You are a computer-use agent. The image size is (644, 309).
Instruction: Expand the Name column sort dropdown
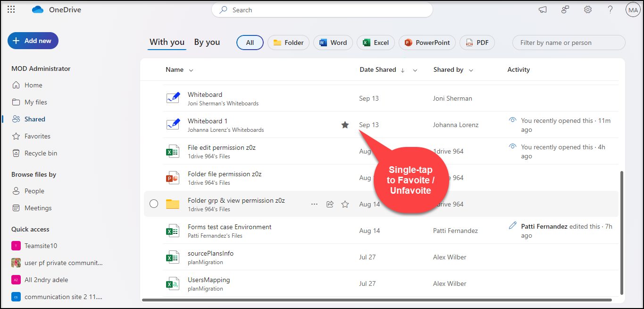pyautogui.click(x=191, y=70)
